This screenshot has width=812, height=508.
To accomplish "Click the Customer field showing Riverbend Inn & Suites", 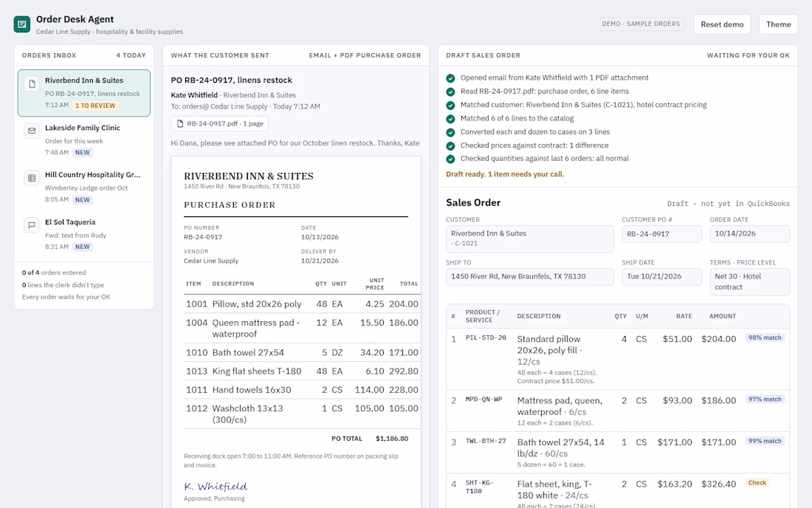I will [530, 238].
